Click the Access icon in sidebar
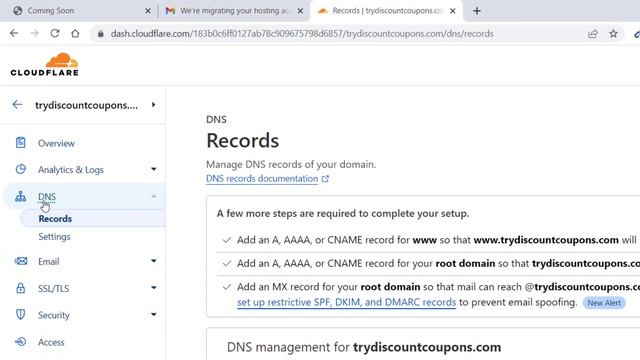640x360 pixels. click(20, 342)
